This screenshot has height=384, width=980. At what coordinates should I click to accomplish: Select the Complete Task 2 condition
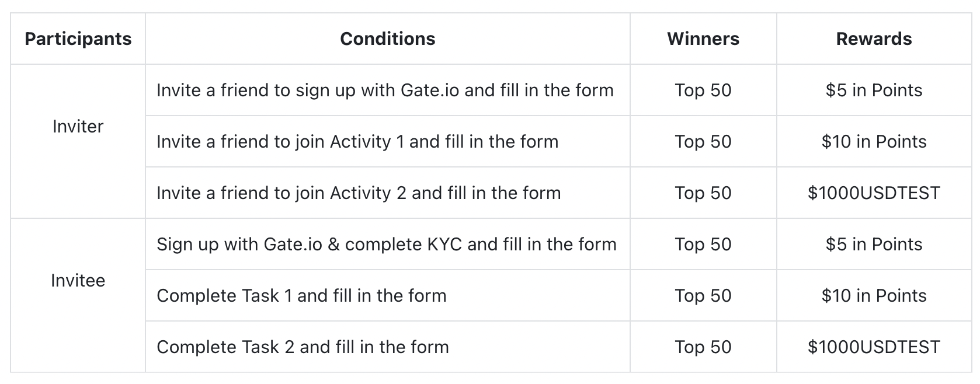303,347
